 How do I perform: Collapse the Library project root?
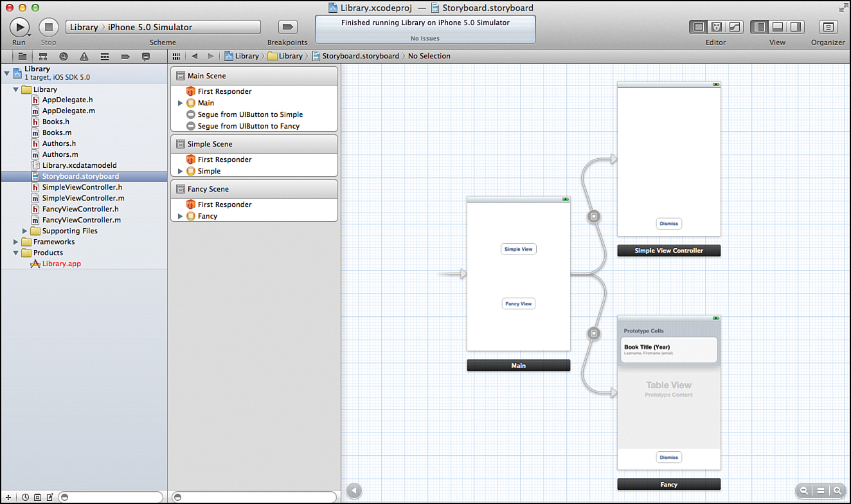pos(6,73)
